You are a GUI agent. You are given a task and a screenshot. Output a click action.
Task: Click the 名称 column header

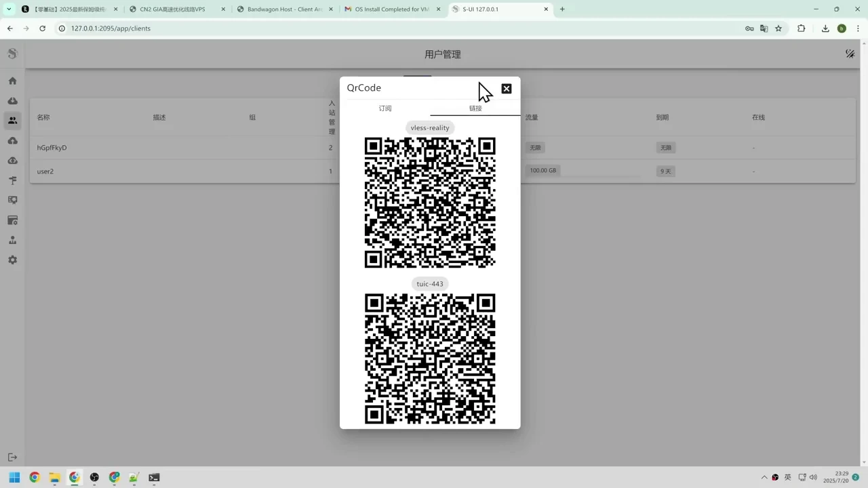tap(43, 117)
